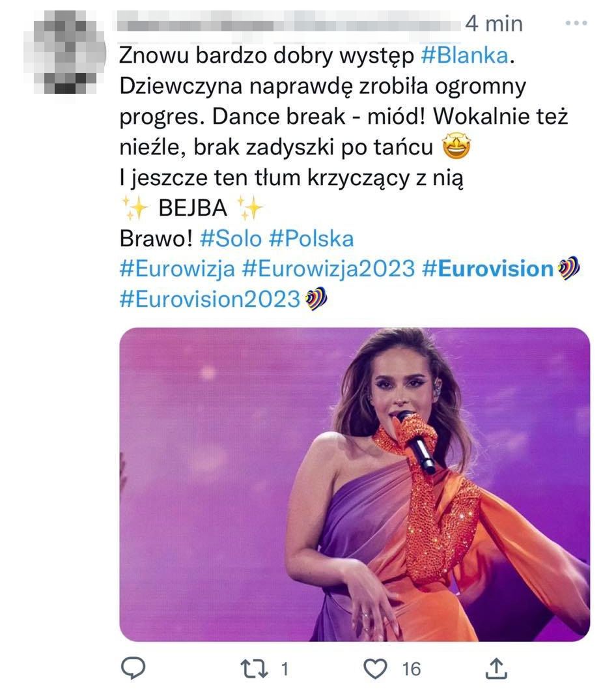The image size is (616, 696).
Task: Click the bold #Eurovision hashtag
Action: (487, 268)
